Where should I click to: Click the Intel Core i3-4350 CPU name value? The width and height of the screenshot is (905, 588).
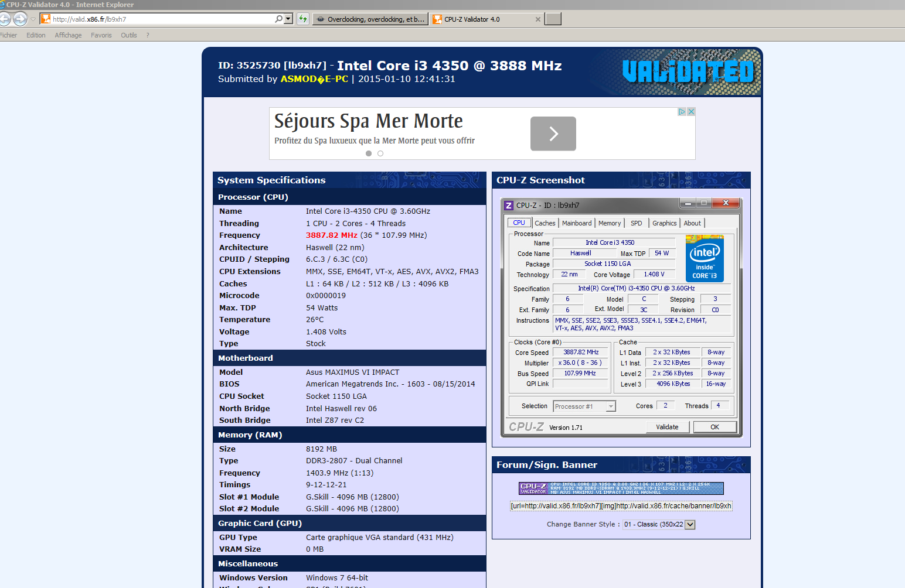click(368, 211)
